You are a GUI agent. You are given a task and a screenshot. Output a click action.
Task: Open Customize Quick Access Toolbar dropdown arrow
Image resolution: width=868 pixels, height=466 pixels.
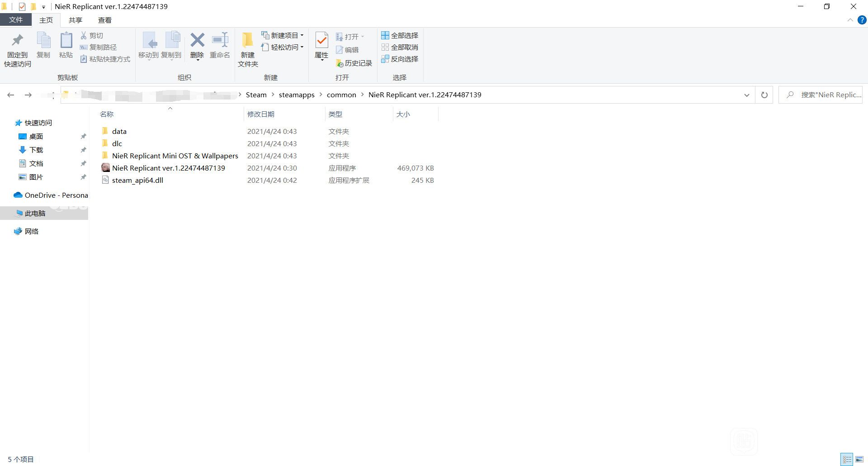(44, 7)
